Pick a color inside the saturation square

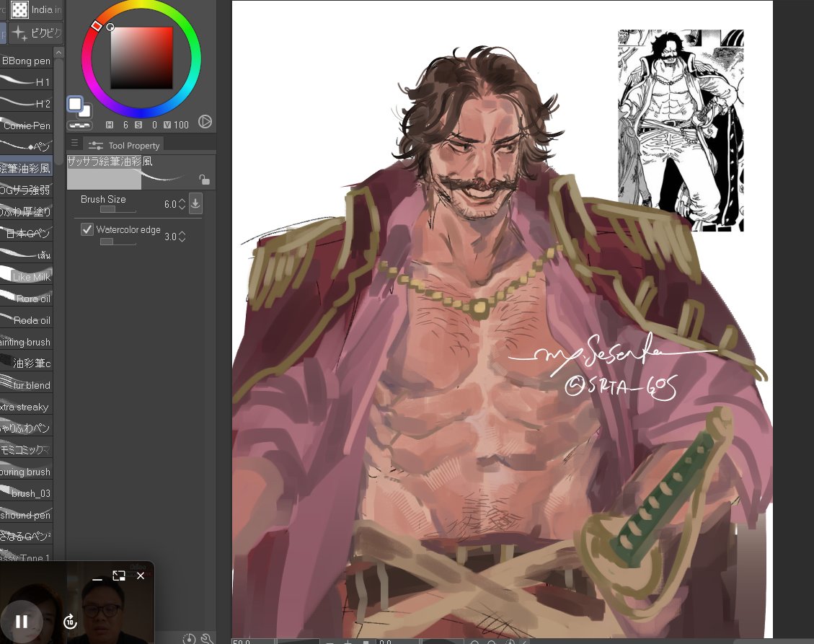[141, 58]
